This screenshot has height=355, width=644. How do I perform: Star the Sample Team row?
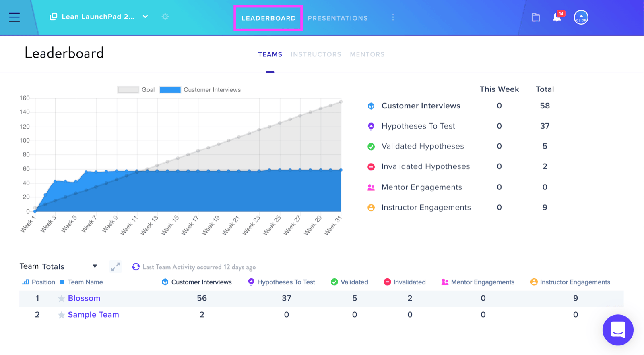(61, 315)
